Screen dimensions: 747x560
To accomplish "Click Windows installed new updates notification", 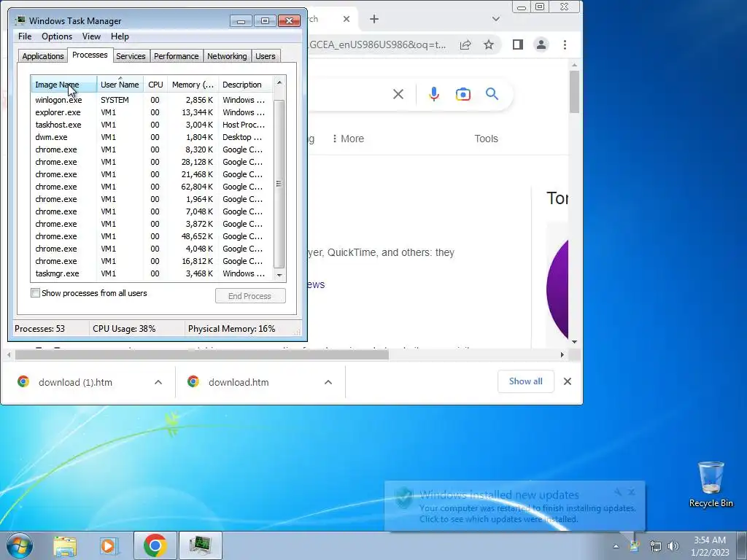I will pos(514,507).
